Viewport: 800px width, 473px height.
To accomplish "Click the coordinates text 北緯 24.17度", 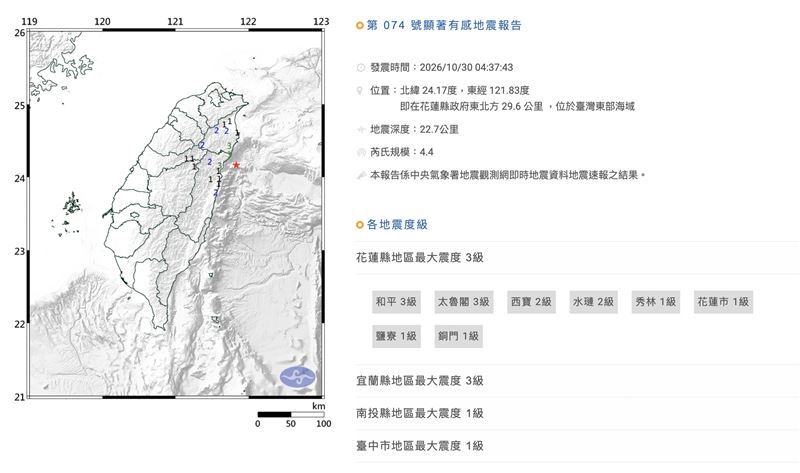I will point(428,90).
